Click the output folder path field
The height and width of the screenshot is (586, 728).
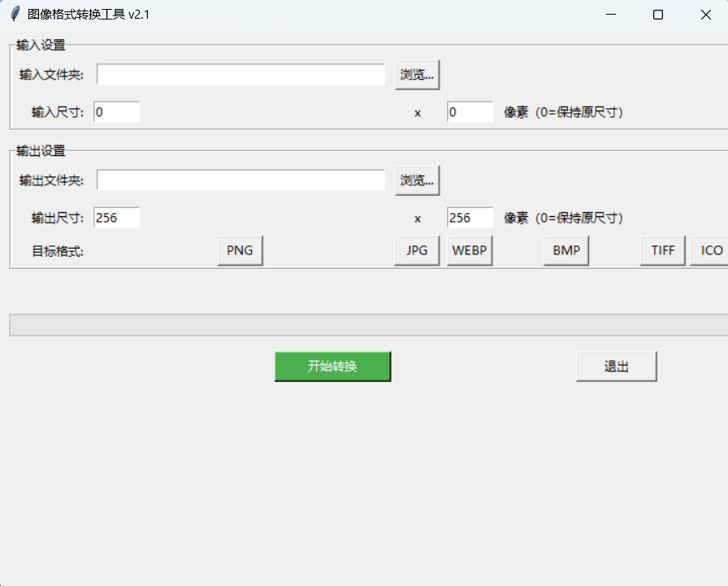click(x=240, y=180)
